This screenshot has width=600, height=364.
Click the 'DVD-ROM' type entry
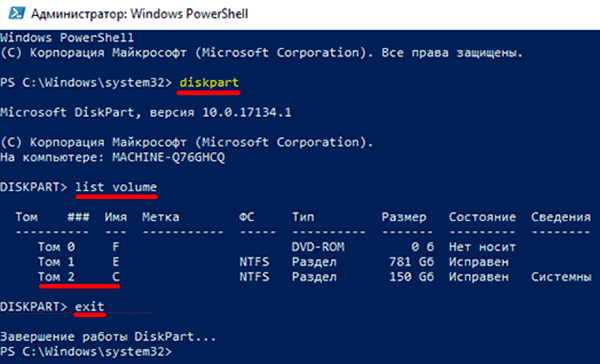tap(318, 247)
